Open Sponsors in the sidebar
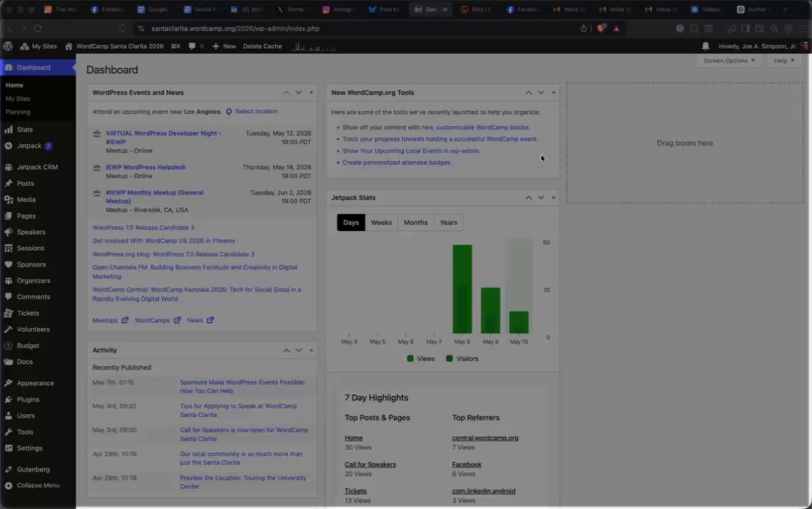 (x=31, y=264)
